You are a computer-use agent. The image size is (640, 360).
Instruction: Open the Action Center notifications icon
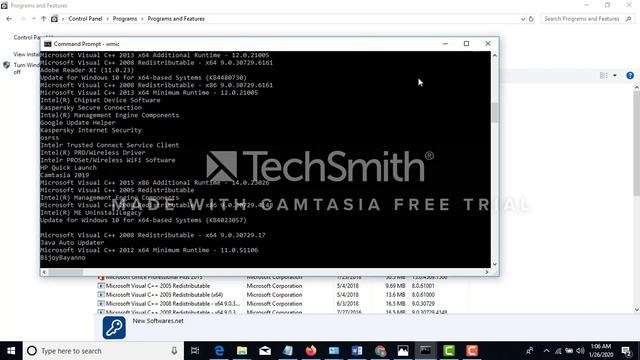click(626, 351)
